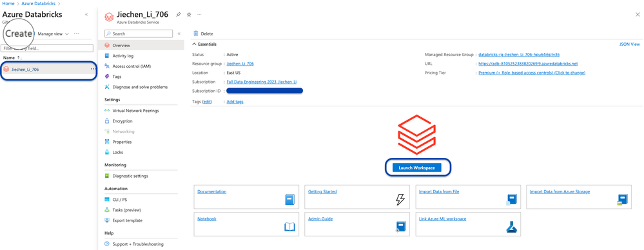Click the Admin Guide icon
644x250 pixels.
click(400, 227)
